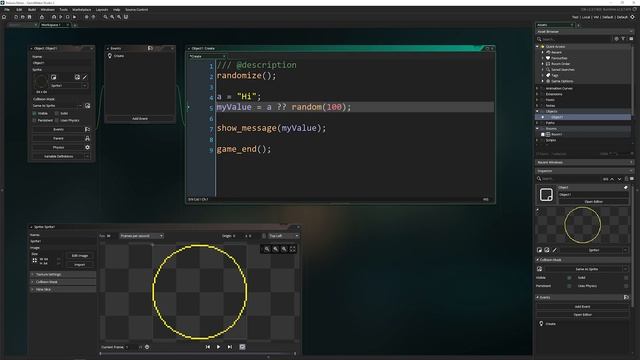The height and width of the screenshot is (360, 640).
Task: Toggle the Persistent checkbox in Object editor
Action: 35,120
